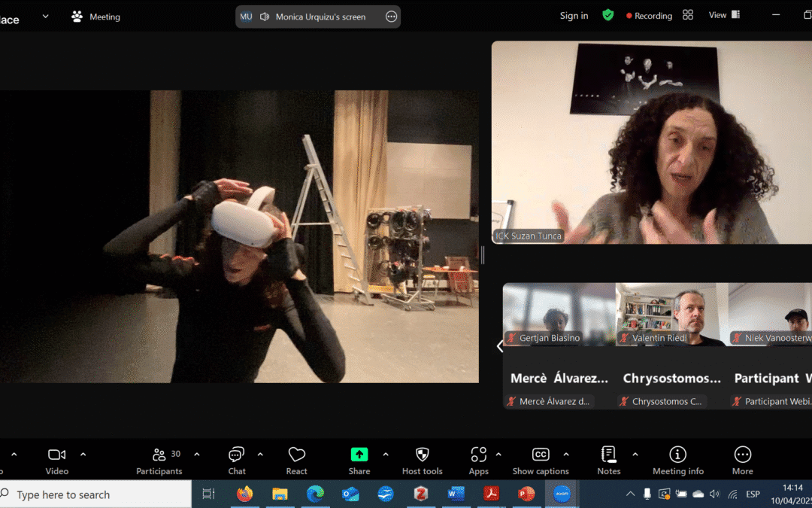This screenshot has height=508, width=812.
Task: Open Microsoft Word from the taskbar
Action: [456, 494]
